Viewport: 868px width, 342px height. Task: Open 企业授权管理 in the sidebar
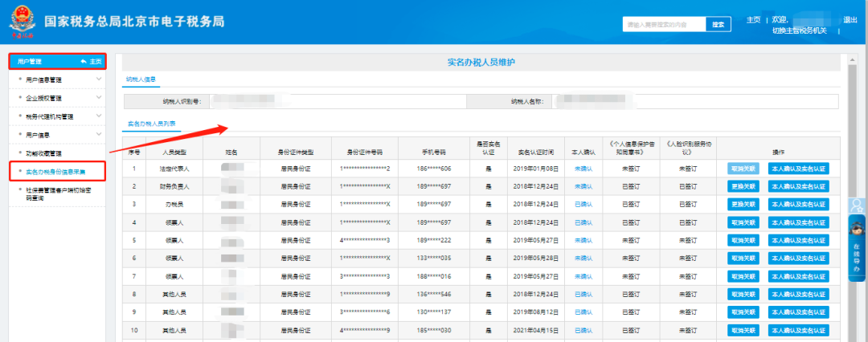(43, 98)
